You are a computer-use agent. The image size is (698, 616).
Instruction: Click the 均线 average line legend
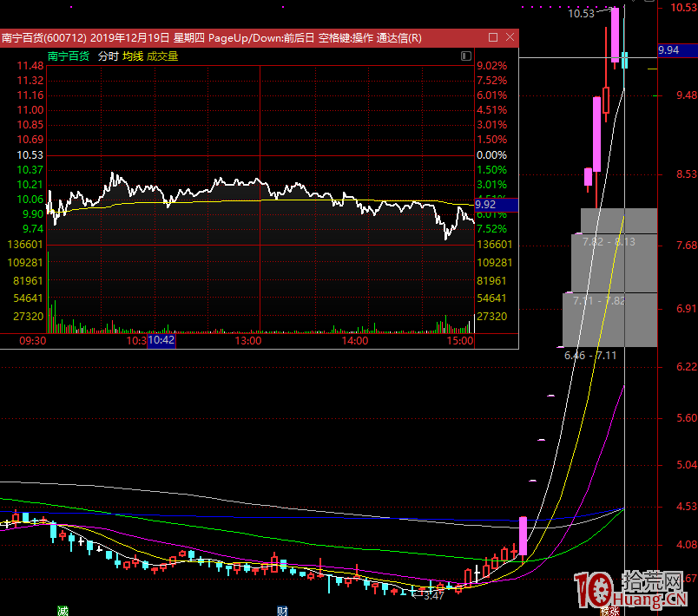pyautogui.click(x=133, y=56)
